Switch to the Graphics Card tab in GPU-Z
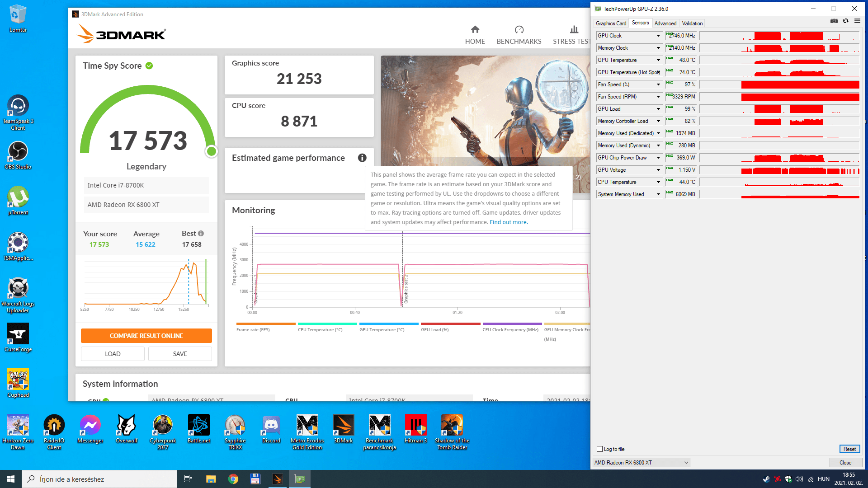Image resolution: width=868 pixels, height=488 pixels. [611, 23]
